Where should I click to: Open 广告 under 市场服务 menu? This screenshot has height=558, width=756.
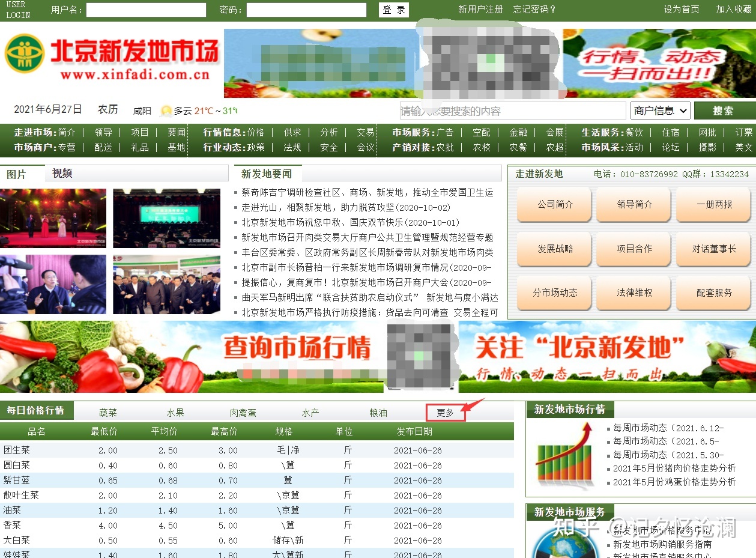click(445, 132)
